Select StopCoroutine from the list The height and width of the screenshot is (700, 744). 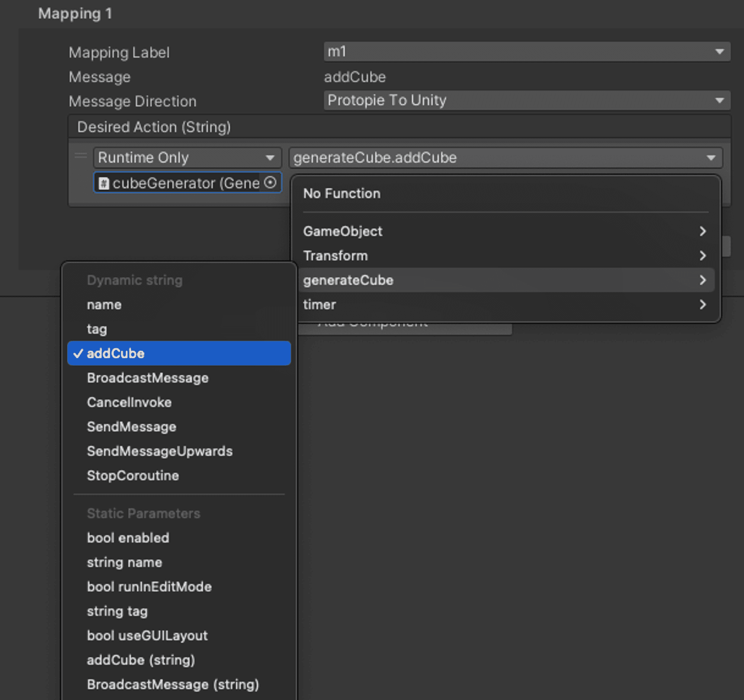click(132, 475)
